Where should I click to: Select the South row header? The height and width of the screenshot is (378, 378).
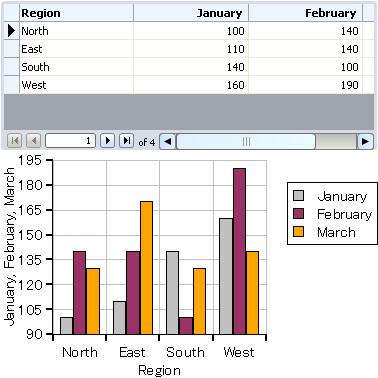click(x=12, y=67)
